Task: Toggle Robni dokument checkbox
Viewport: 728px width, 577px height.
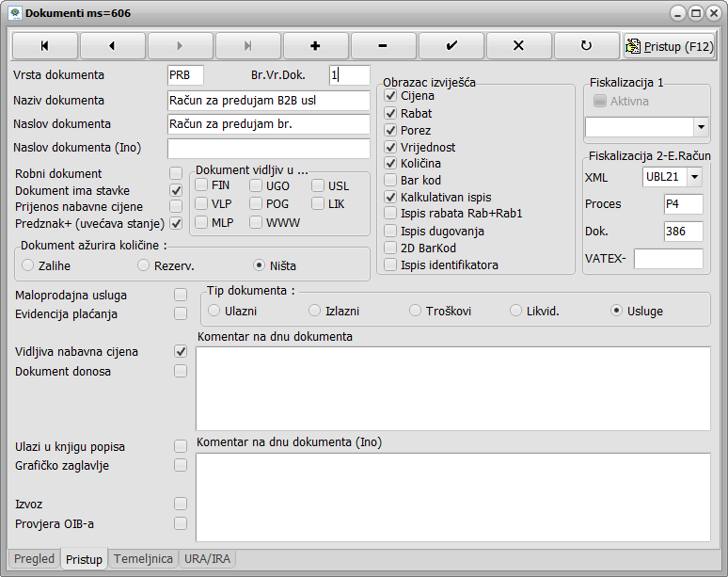Action: pyautogui.click(x=176, y=173)
